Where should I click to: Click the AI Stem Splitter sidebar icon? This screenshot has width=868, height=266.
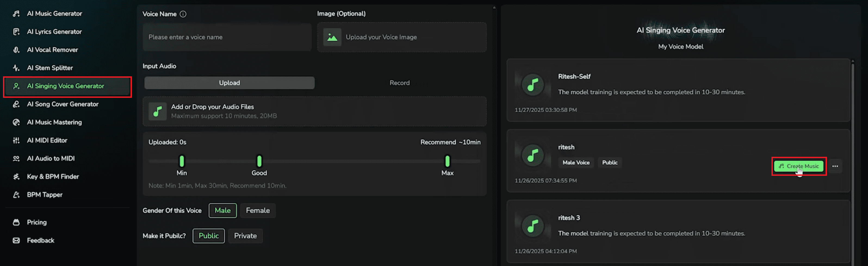click(16, 68)
